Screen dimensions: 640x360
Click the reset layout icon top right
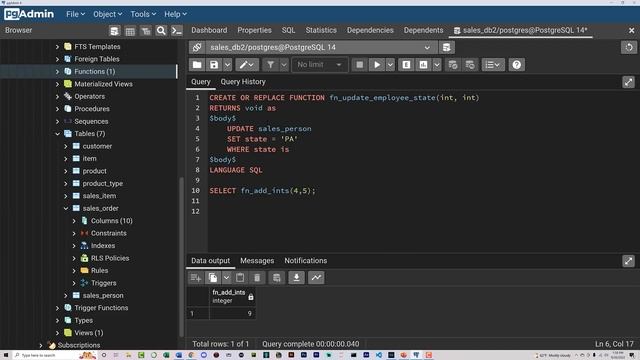click(629, 47)
